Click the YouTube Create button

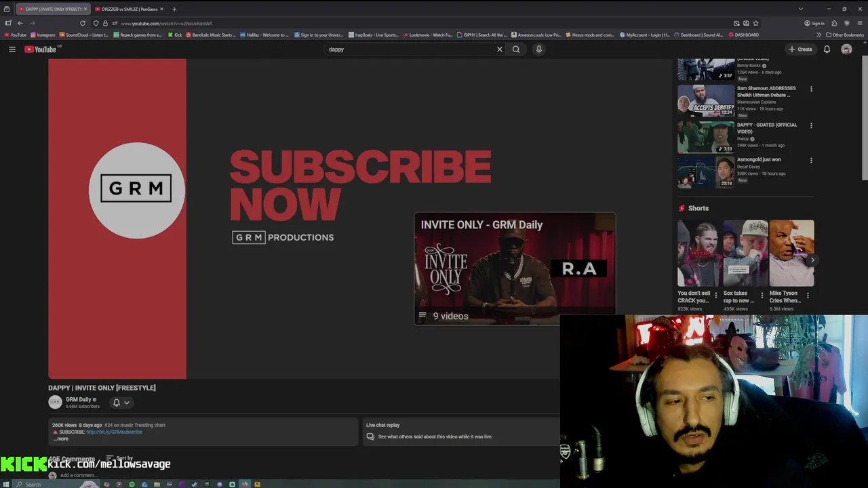pos(800,49)
